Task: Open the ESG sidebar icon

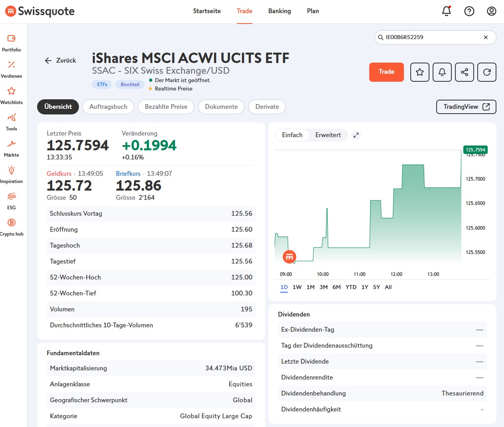Action: click(12, 196)
